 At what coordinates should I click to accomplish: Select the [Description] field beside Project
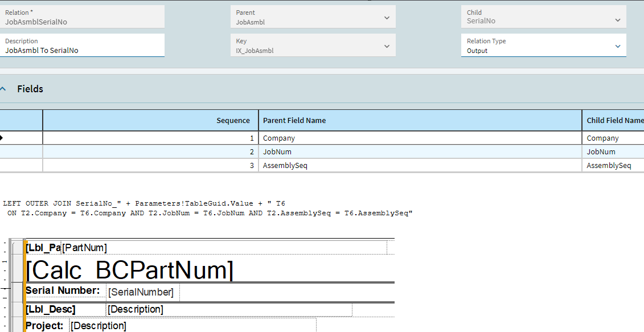(192, 326)
